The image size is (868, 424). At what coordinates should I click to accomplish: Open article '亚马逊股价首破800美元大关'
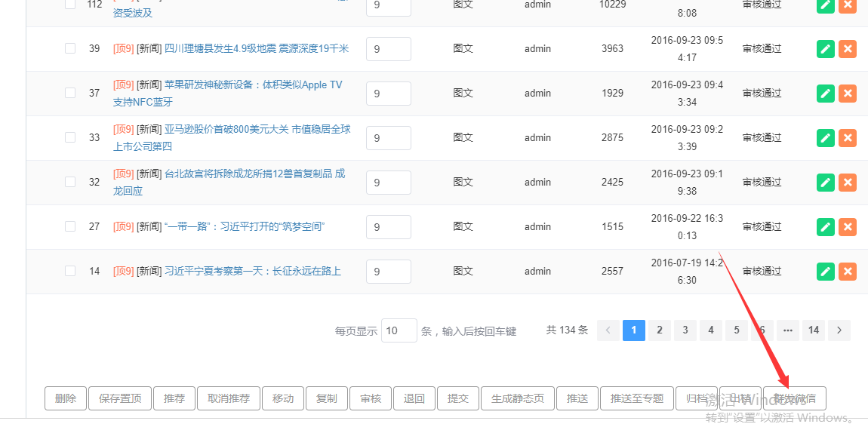click(x=232, y=138)
